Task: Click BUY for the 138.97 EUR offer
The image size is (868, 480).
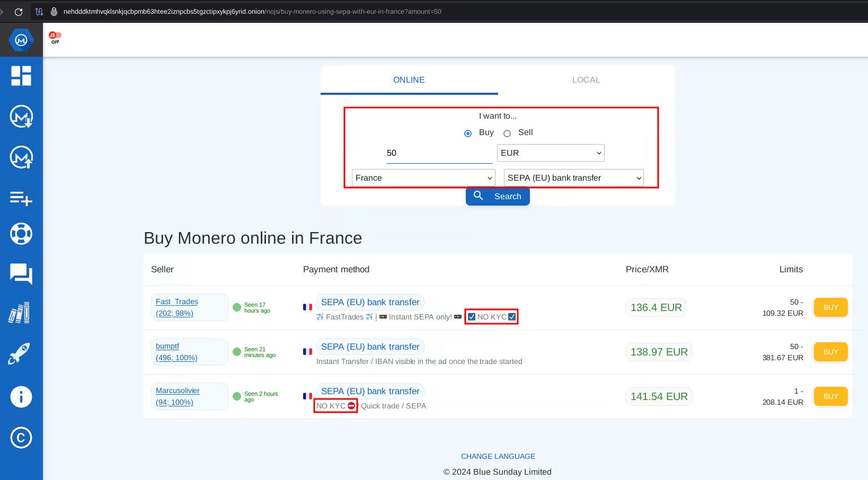Action: tap(830, 352)
